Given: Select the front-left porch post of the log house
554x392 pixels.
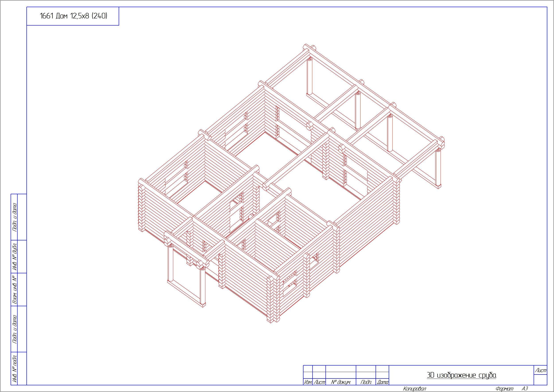Looking at the screenshot, I should point(170,263).
